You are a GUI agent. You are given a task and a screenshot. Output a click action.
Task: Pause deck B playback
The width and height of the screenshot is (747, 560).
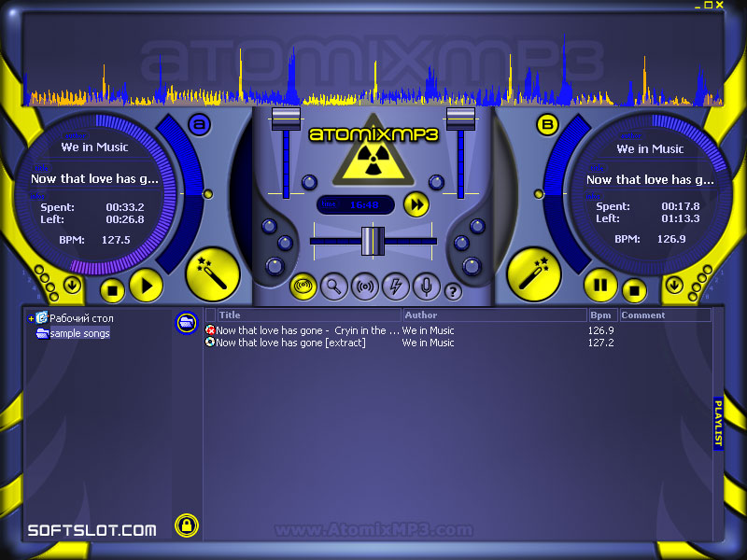pyautogui.click(x=600, y=285)
